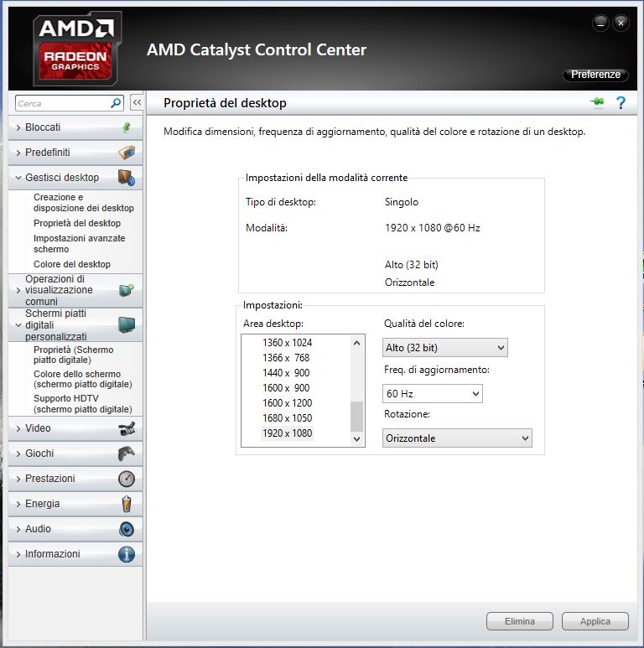The width and height of the screenshot is (644, 648).
Task: Click the Giochi gamepad icon
Action: tap(127, 454)
